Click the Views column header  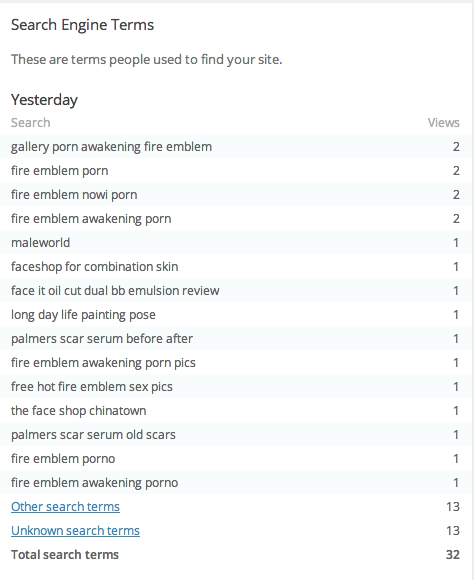coord(443,123)
